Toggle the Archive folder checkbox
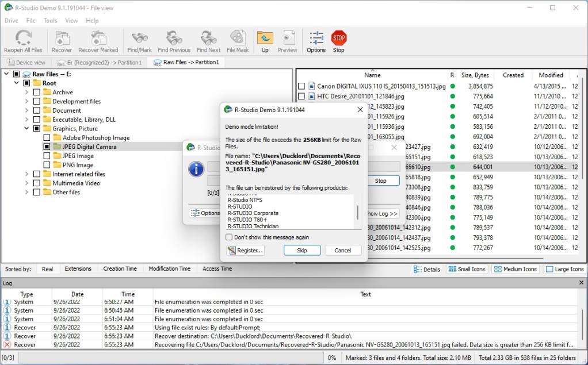588x365 pixels. point(37,92)
